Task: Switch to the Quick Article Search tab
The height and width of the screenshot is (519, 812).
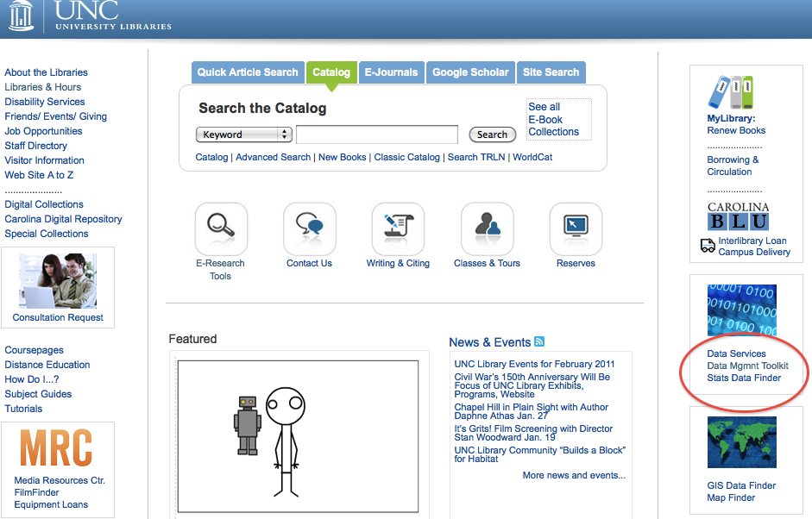Action: click(248, 72)
